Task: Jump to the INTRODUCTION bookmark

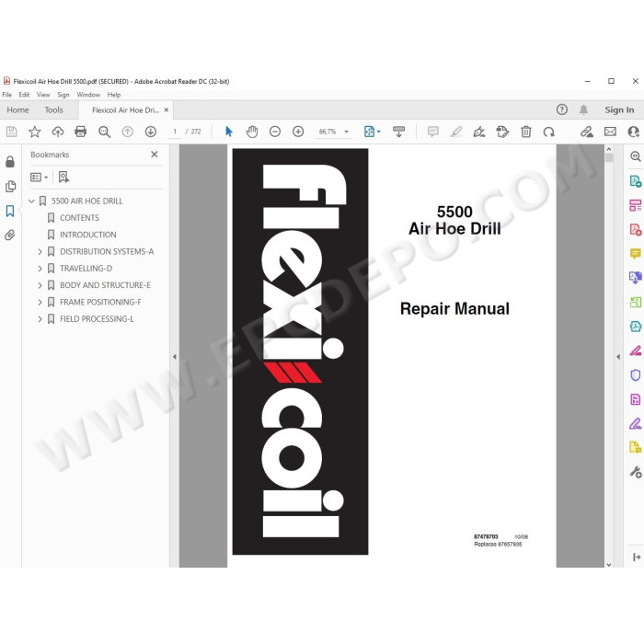Action: 88,235
